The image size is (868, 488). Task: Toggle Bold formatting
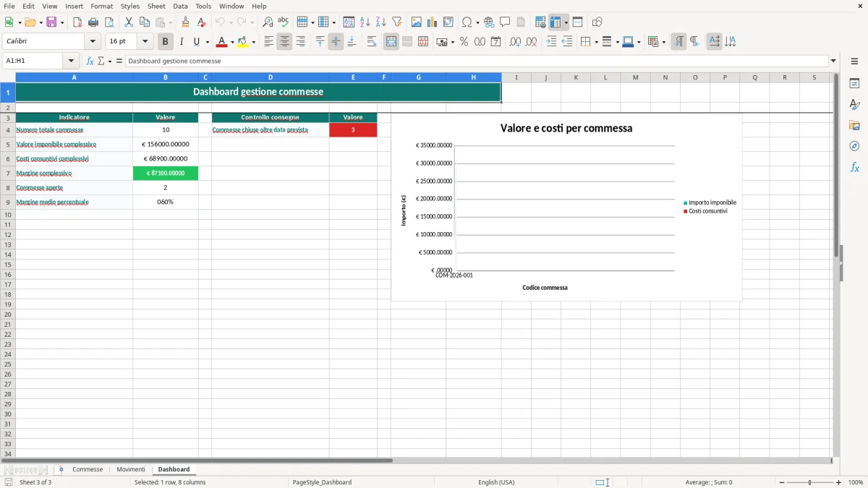[165, 42]
